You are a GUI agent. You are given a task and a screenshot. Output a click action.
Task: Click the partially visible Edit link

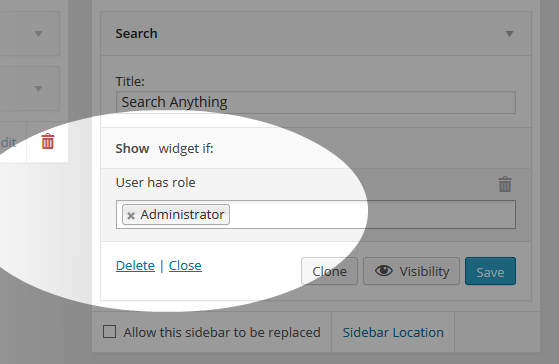[8, 142]
